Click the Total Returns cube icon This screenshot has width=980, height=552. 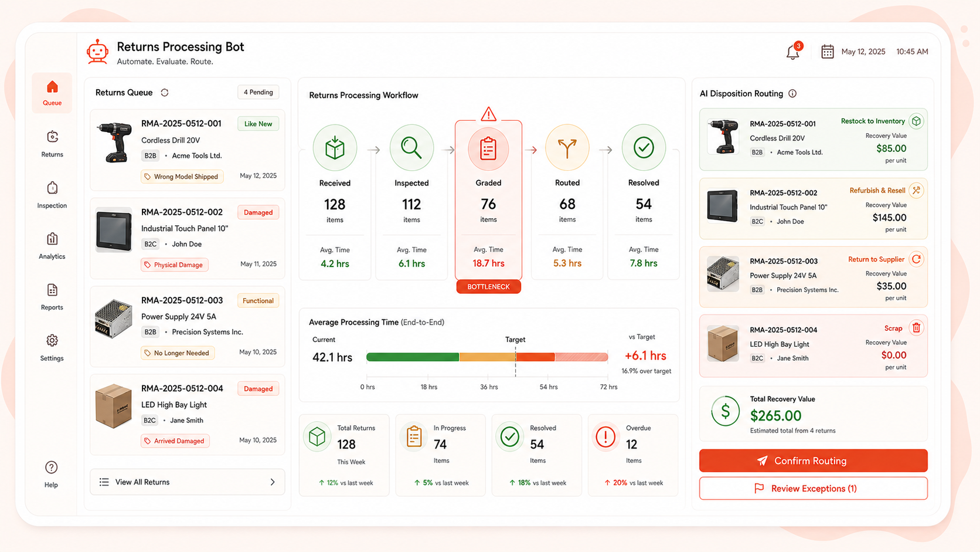pos(317,437)
